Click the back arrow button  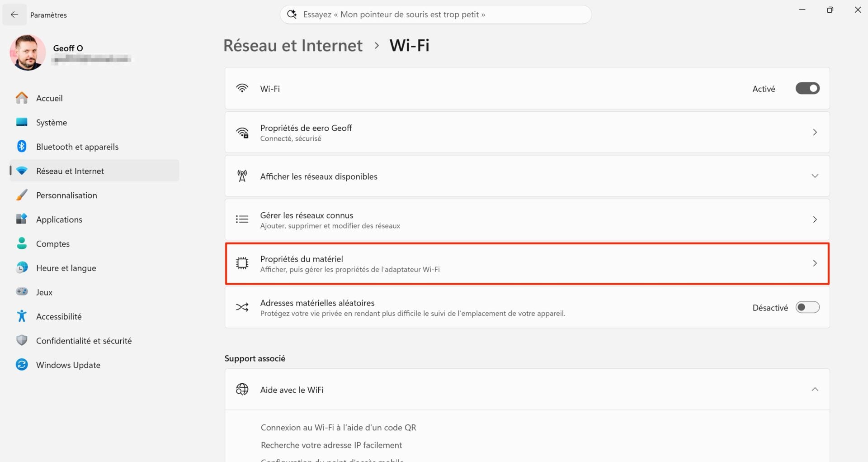(x=14, y=14)
